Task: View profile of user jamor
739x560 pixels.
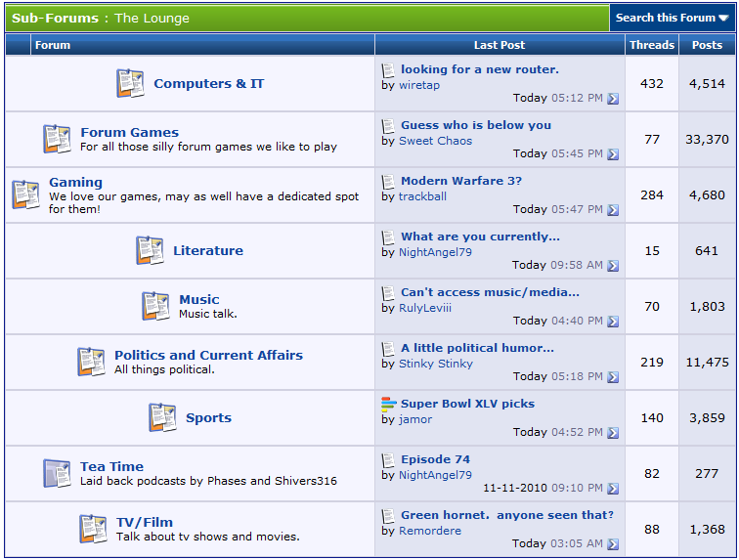Action: pos(415,418)
